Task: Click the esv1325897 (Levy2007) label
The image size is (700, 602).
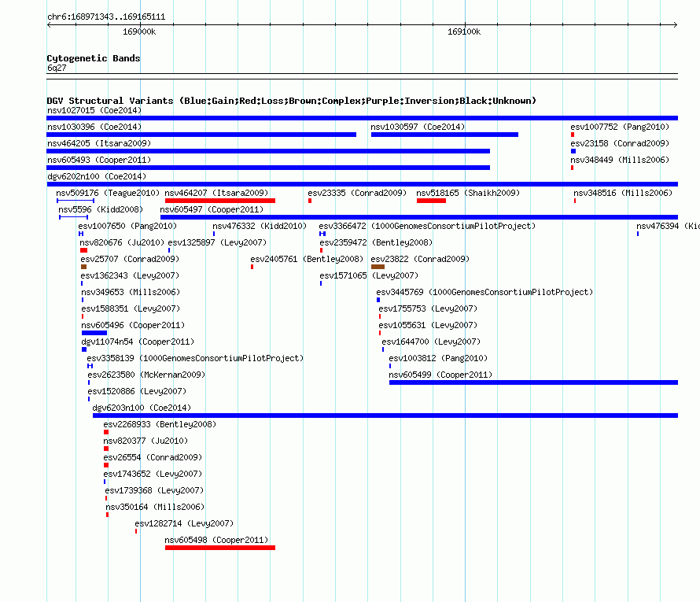Action: [x=217, y=242]
